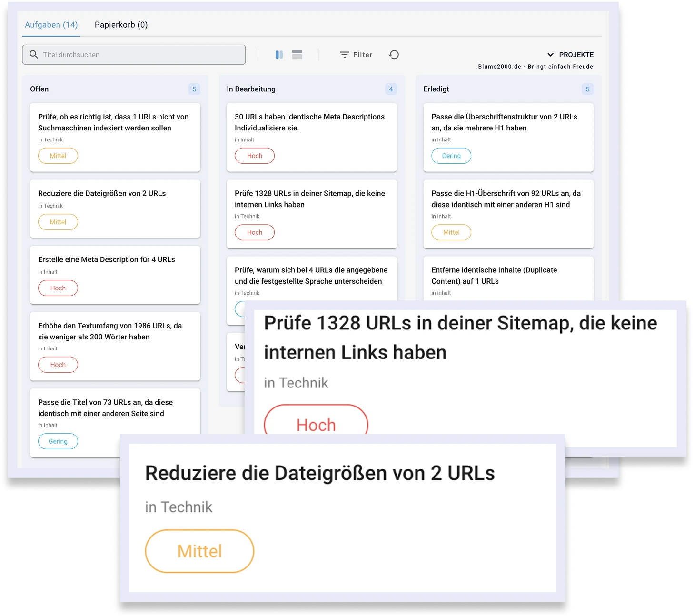Image resolution: width=694 pixels, height=616 pixels.
Task: Open task 'Entferne identische Inhalte (Duplicate Content)'
Action: pyautogui.click(x=494, y=275)
